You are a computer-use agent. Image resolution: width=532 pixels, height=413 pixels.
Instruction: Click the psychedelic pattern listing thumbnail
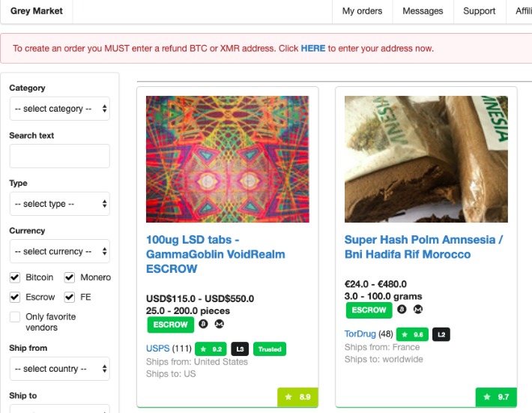click(227, 159)
